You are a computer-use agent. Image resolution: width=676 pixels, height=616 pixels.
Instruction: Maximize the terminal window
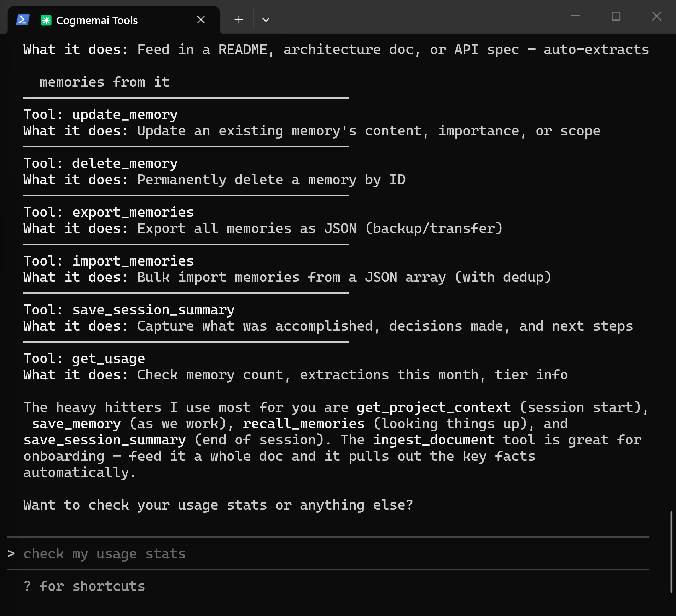[616, 16]
